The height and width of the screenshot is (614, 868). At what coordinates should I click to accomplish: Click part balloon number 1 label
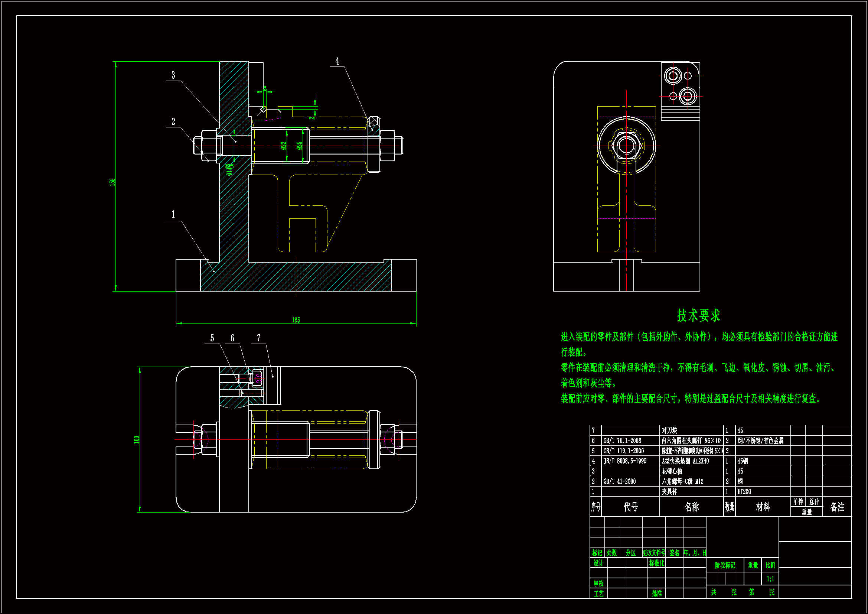tap(173, 214)
